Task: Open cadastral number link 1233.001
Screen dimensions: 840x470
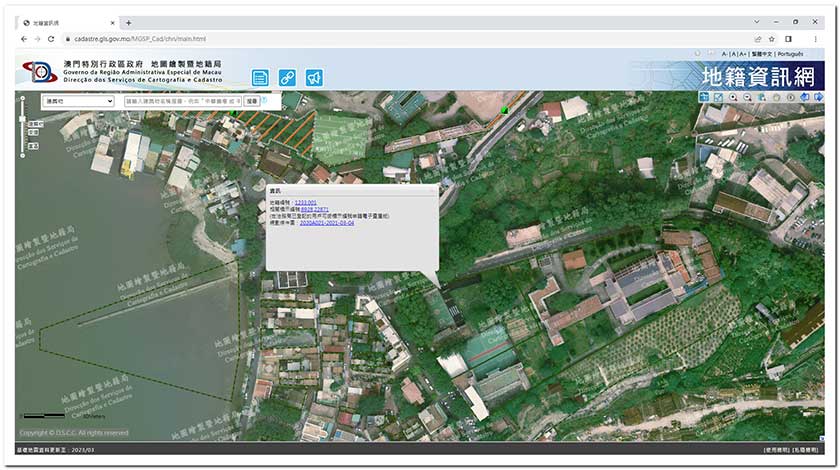Action: [306, 203]
